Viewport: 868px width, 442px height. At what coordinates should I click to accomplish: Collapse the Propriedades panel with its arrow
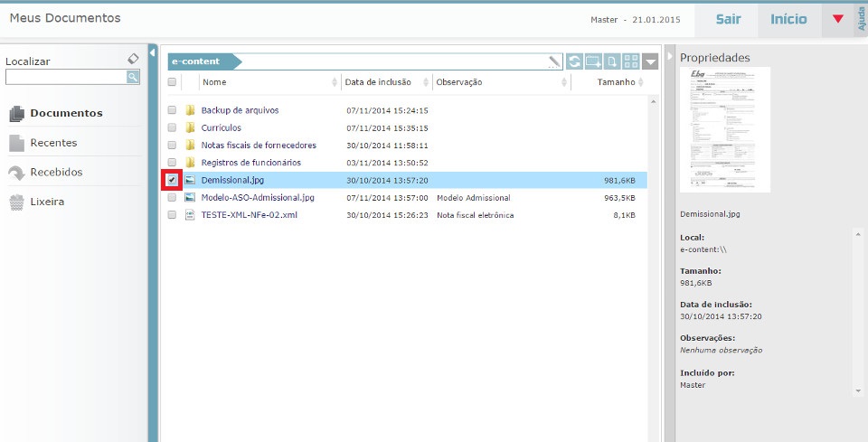click(670, 57)
